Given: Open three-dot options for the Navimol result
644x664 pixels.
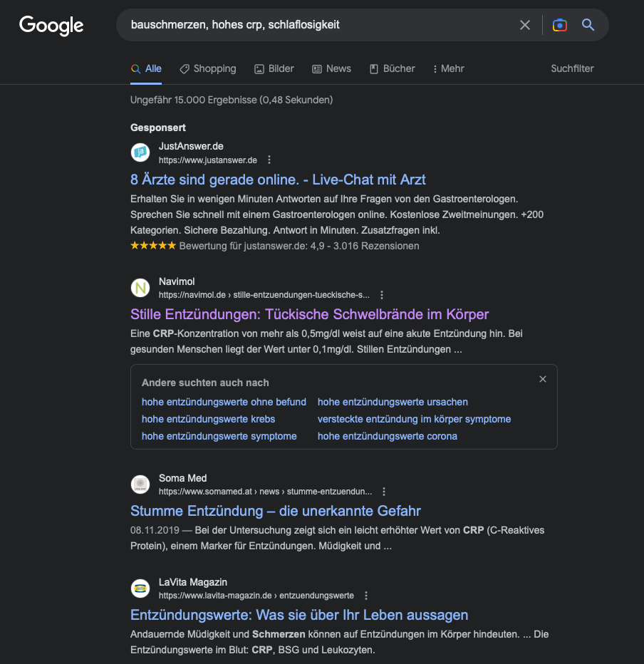Looking at the screenshot, I should tap(382, 295).
